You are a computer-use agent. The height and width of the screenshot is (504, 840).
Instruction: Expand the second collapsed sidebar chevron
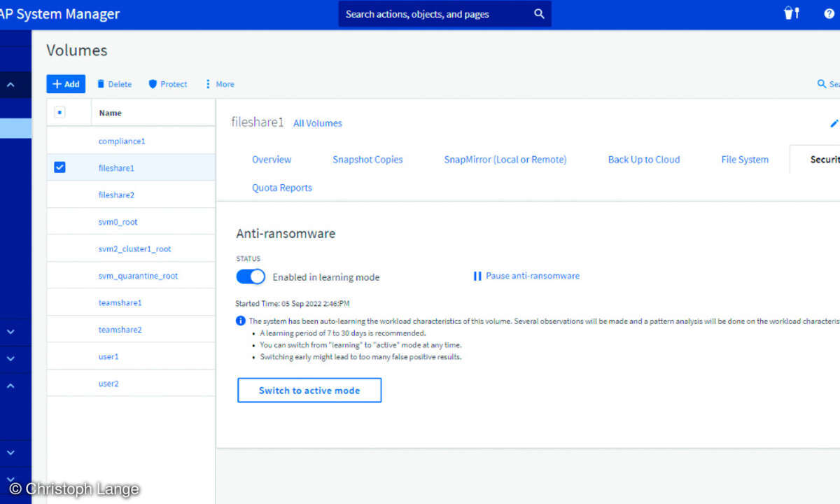[x=10, y=358]
